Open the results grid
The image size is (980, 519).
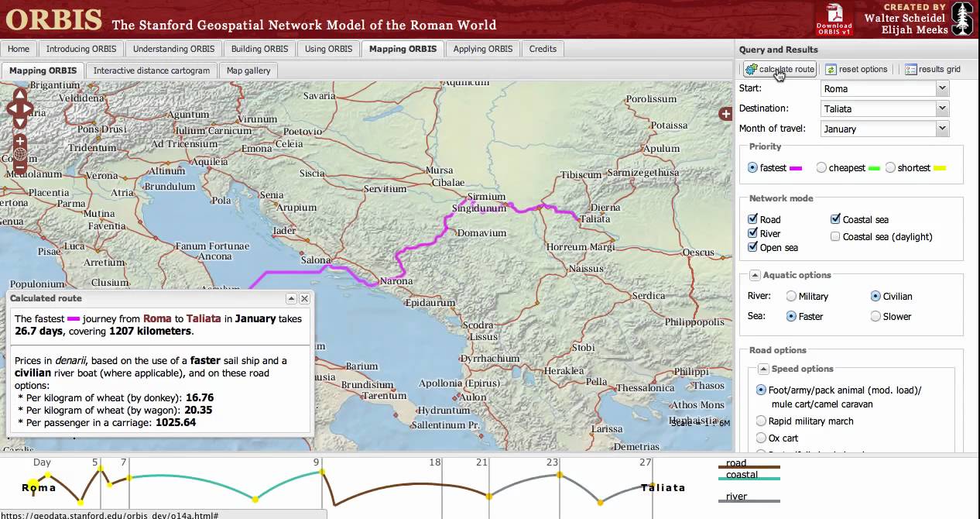933,69
